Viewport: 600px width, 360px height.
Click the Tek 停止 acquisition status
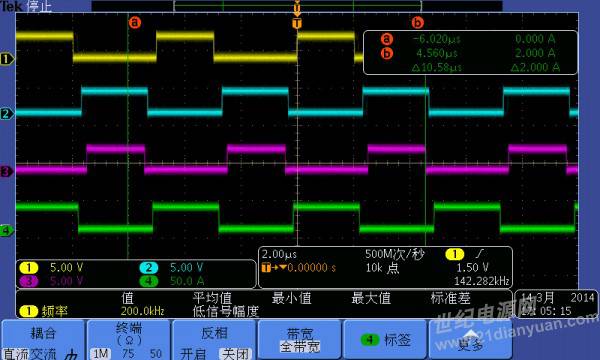click(x=26, y=6)
